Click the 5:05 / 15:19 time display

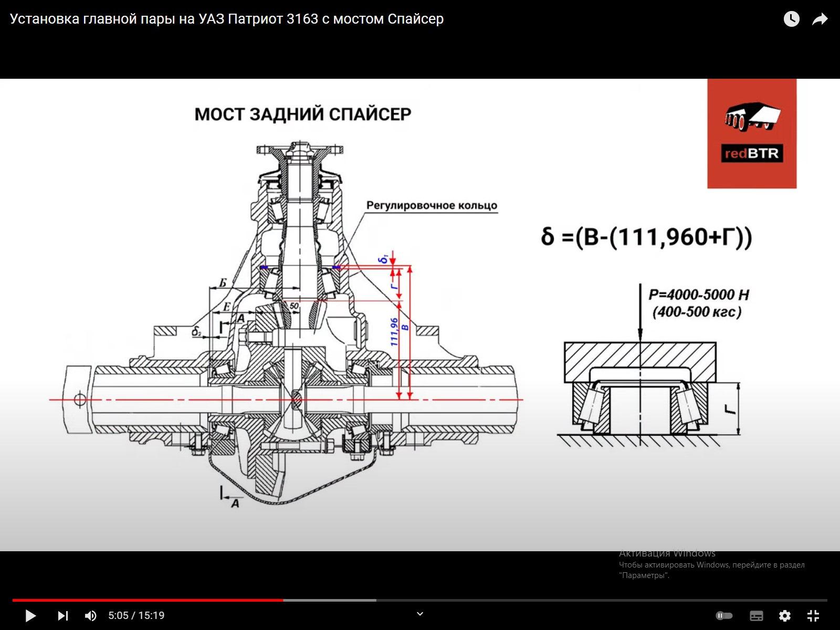[136, 615]
